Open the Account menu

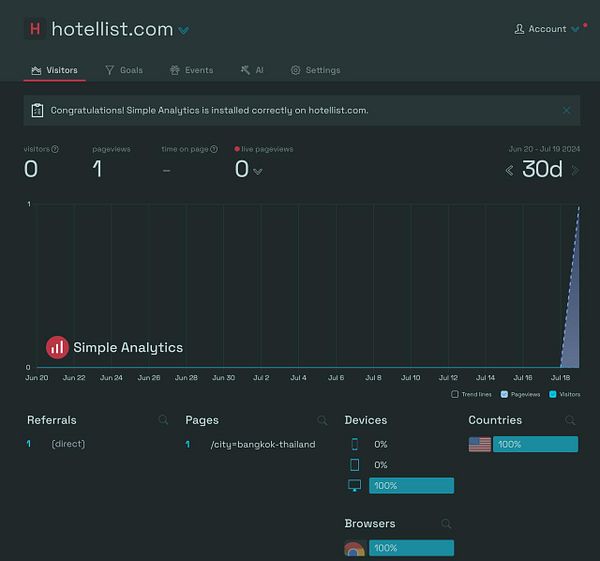click(x=546, y=29)
